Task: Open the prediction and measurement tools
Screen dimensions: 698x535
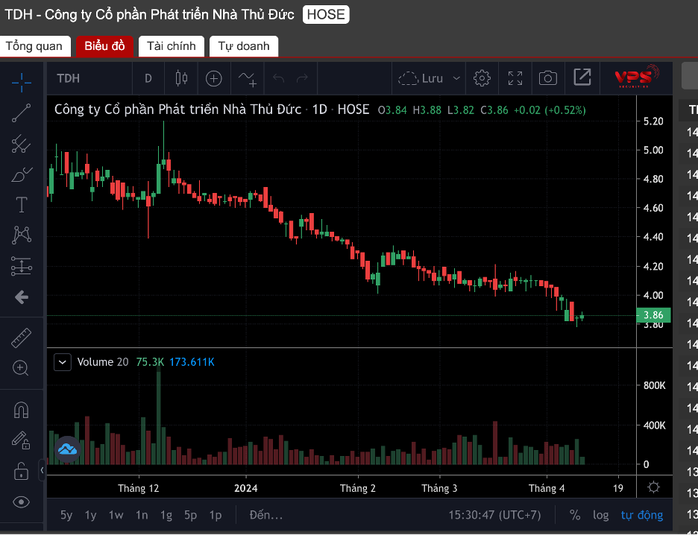Action: 21,266
